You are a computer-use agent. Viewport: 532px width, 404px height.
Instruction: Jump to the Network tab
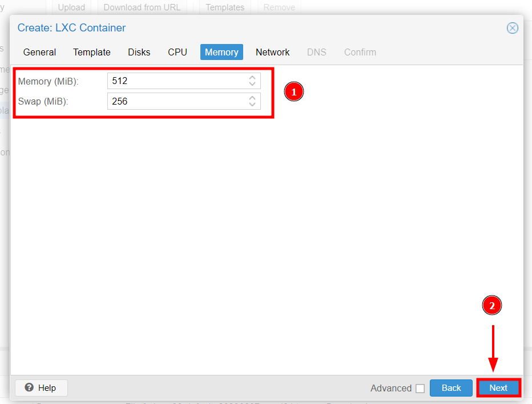(x=273, y=52)
